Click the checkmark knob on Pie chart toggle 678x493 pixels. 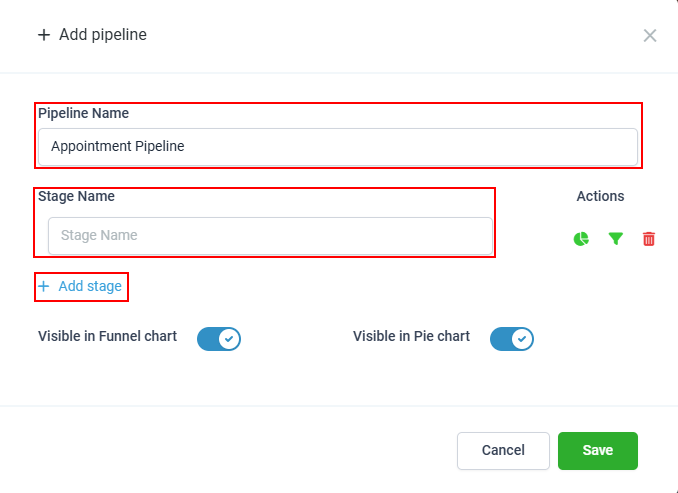pos(522,339)
